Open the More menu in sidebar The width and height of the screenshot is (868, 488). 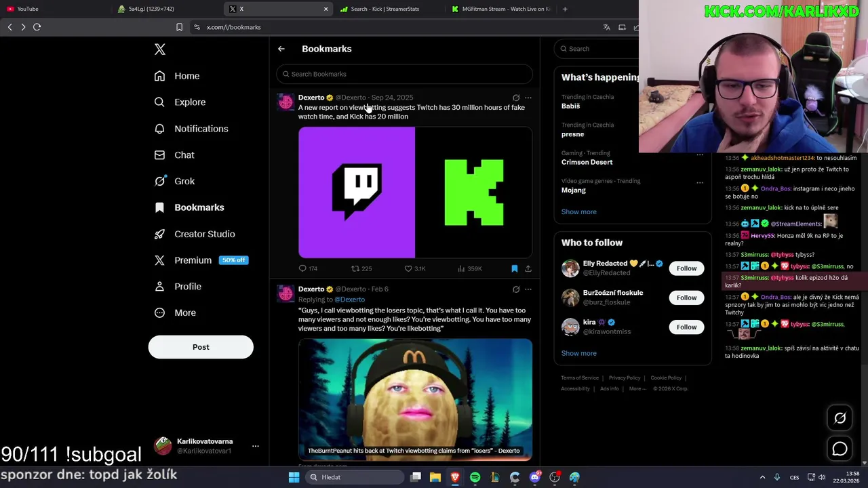tap(175, 313)
